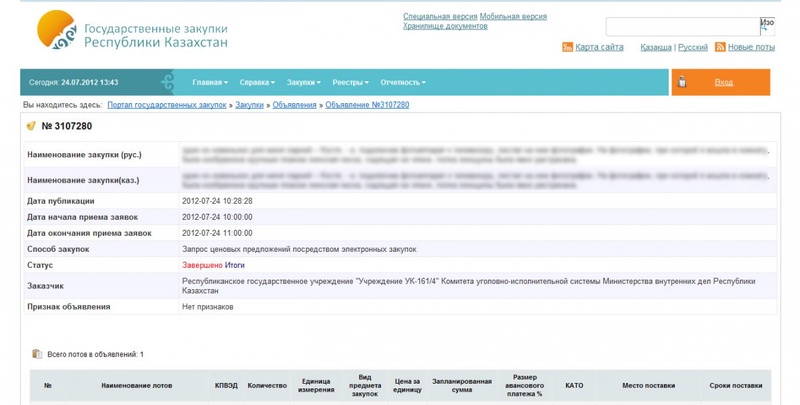800x405 pixels.
Task: Click the Единица измерения column header
Action: click(x=316, y=386)
